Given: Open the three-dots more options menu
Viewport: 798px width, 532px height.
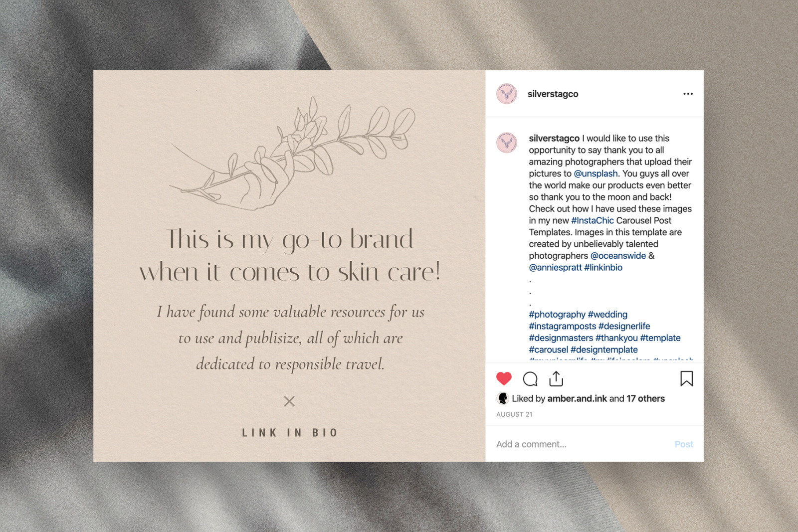Looking at the screenshot, I should pos(688,94).
